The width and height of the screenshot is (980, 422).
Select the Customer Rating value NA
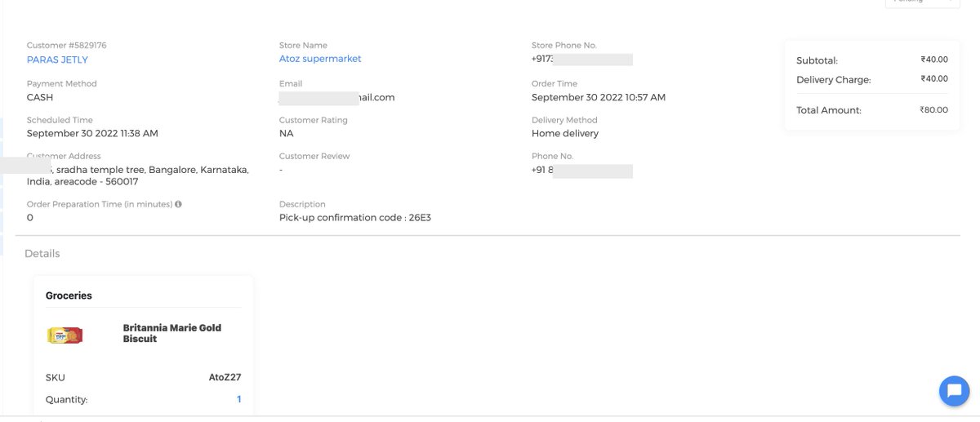tap(286, 133)
